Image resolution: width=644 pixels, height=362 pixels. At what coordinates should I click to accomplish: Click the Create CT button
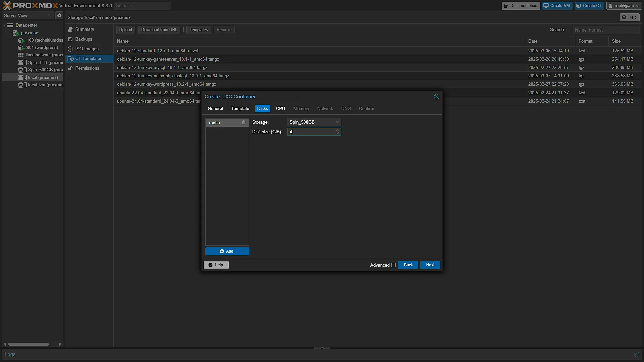589,6
